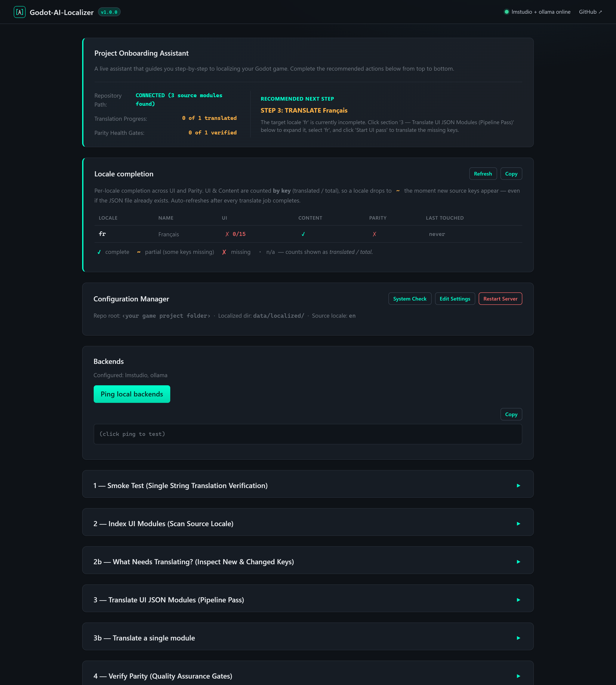Click the 'PARITY' column header

pyautogui.click(x=378, y=218)
